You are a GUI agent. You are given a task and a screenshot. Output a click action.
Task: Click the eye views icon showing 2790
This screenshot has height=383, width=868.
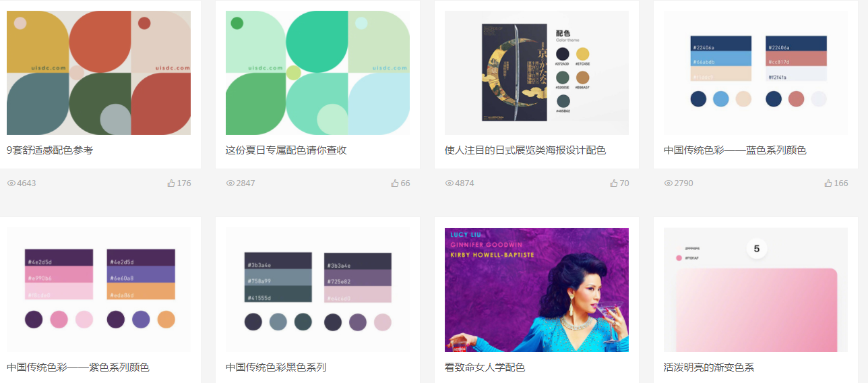tap(669, 183)
